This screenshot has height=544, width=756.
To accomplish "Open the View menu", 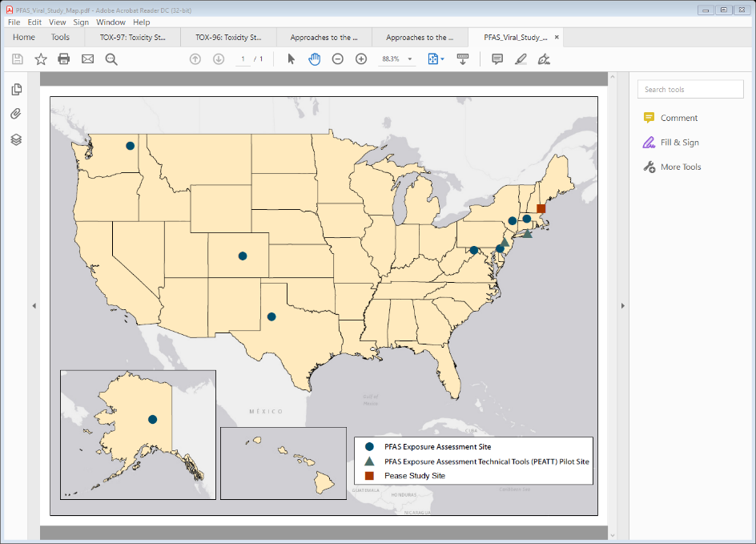I will coord(58,22).
